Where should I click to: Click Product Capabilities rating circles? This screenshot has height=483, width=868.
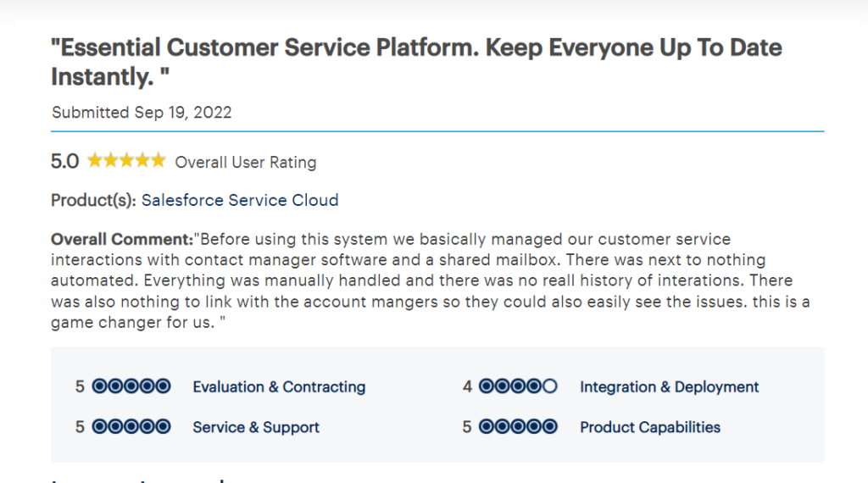coord(518,427)
